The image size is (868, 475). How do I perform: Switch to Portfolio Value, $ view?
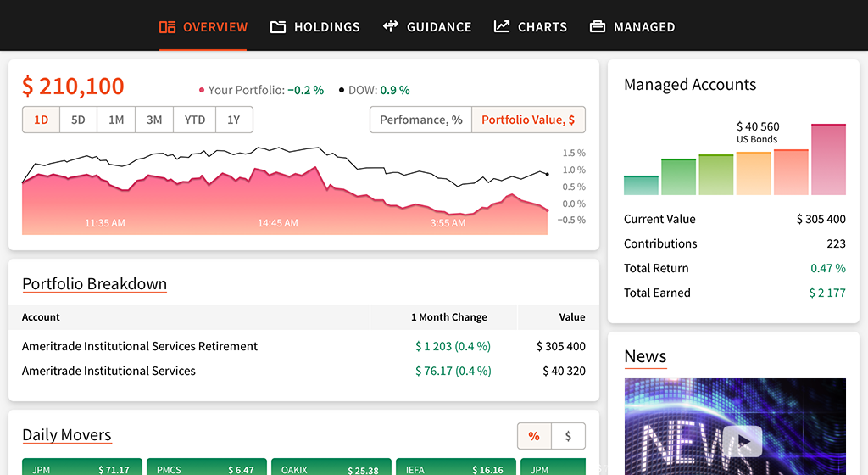pyautogui.click(x=528, y=120)
